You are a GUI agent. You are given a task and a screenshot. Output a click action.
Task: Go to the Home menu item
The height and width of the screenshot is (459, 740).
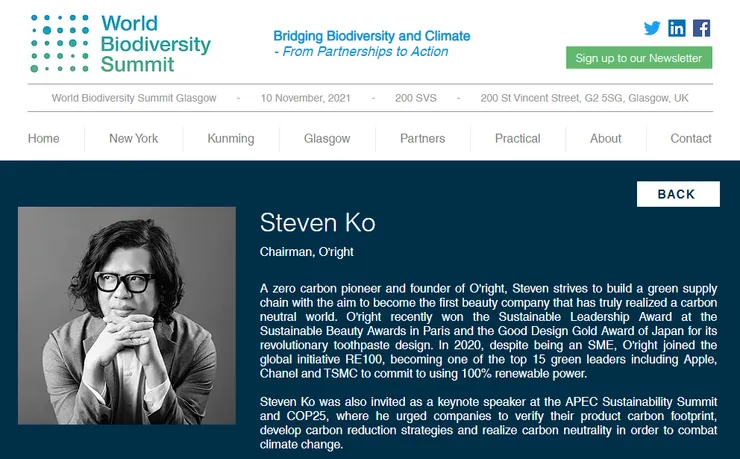point(44,139)
